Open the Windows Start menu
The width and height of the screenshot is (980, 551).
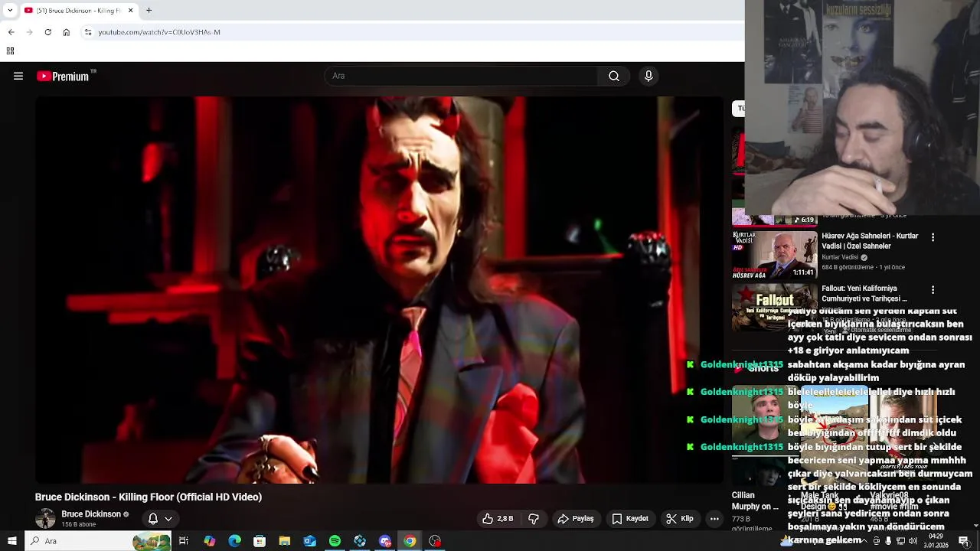pos(11,541)
